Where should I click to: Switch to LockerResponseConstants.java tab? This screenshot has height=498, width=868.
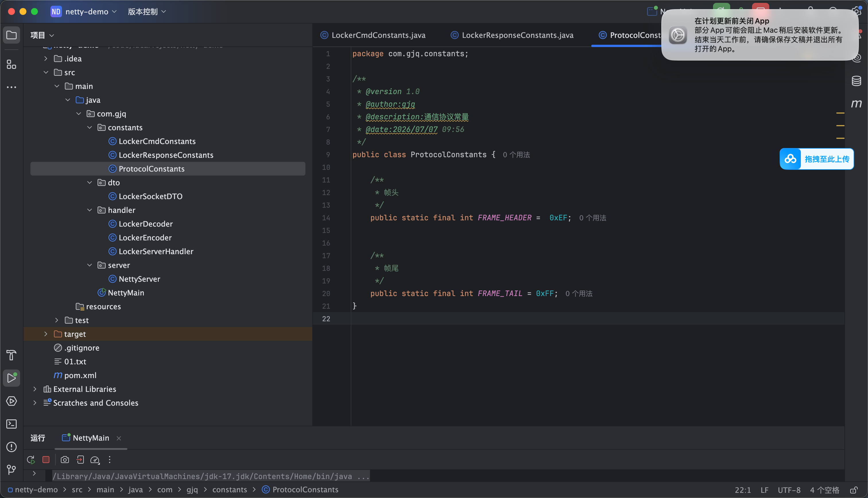pos(512,35)
